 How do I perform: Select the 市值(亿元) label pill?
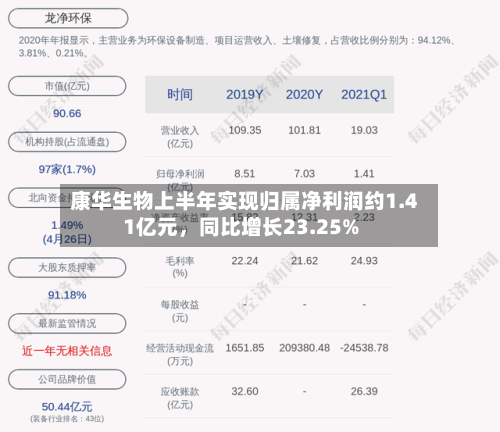pyautogui.click(x=67, y=86)
